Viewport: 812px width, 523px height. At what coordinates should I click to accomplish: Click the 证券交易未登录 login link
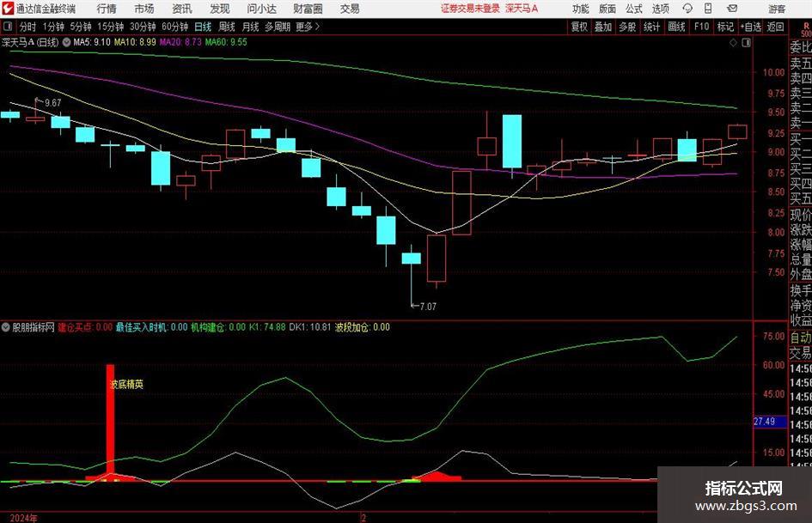(x=470, y=9)
